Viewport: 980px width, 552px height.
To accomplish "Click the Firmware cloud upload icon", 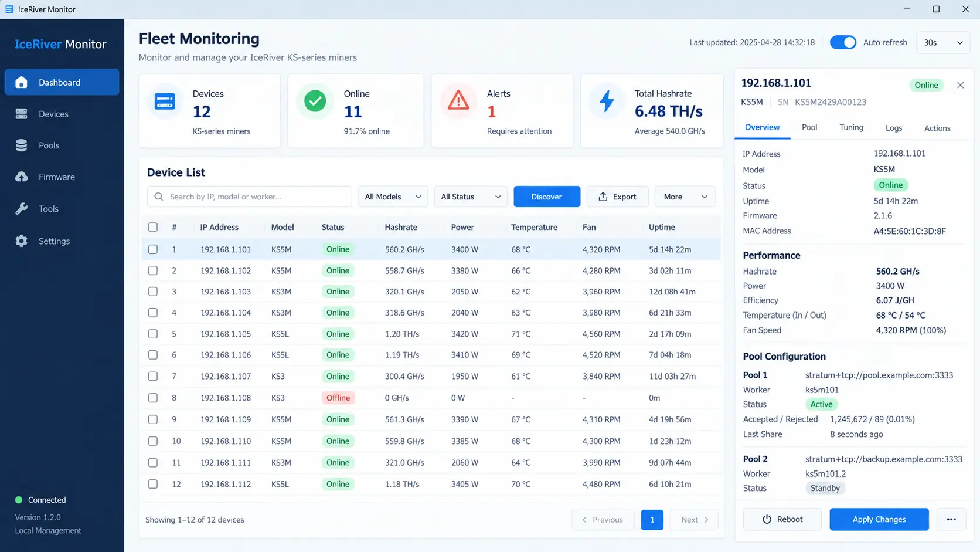I will tap(22, 177).
